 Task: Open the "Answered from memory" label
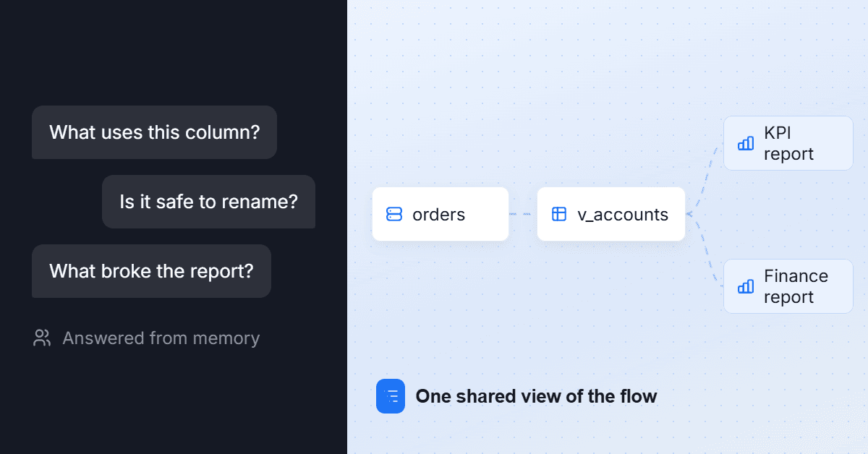[x=161, y=338]
